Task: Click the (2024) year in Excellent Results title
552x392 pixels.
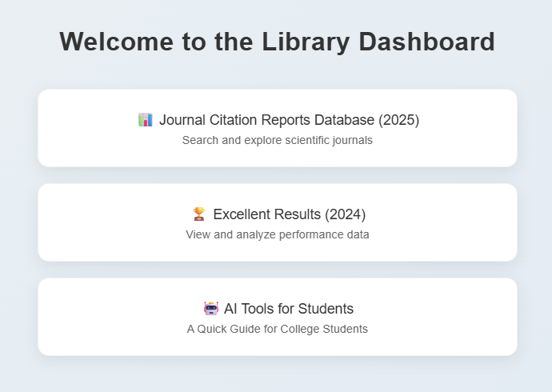Action: coord(345,214)
